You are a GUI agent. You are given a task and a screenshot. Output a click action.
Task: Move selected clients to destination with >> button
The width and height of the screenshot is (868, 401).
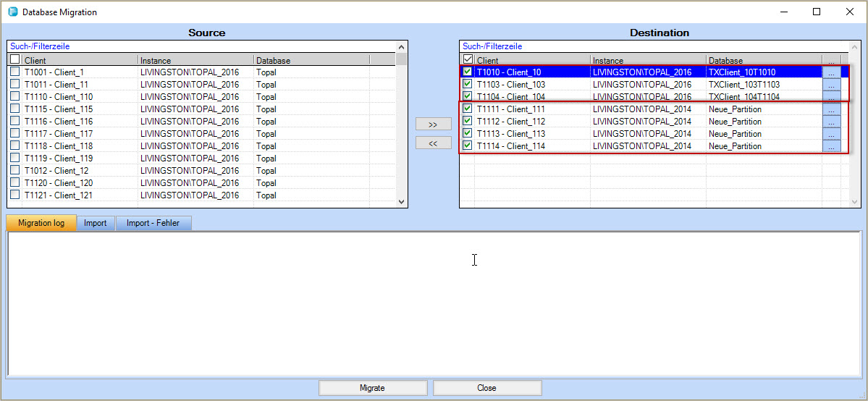[433, 124]
